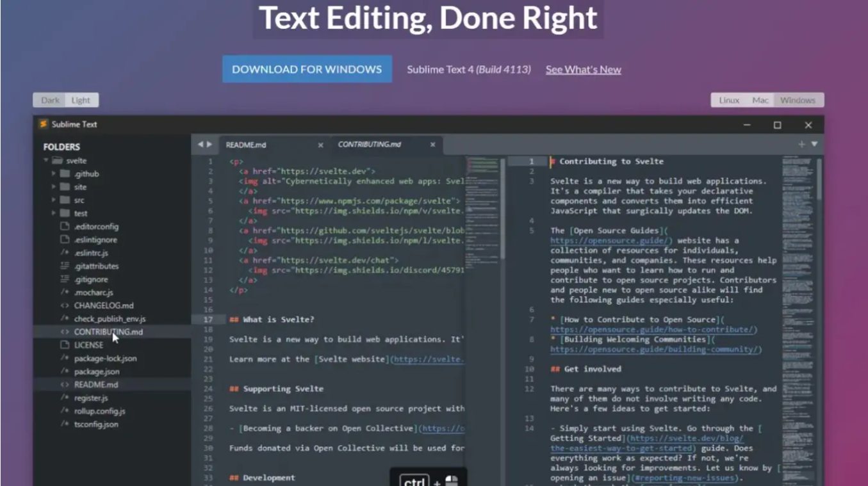Switch to the CONTRIBUTING.md tab
The width and height of the screenshot is (868, 486).
tap(386, 145)
